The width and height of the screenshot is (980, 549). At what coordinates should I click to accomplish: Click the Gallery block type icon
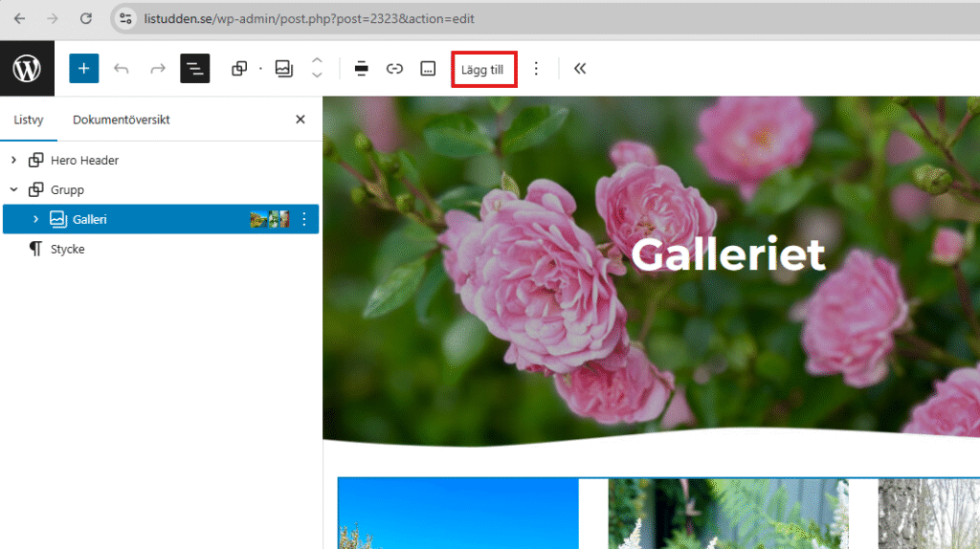tap(283, 69)
